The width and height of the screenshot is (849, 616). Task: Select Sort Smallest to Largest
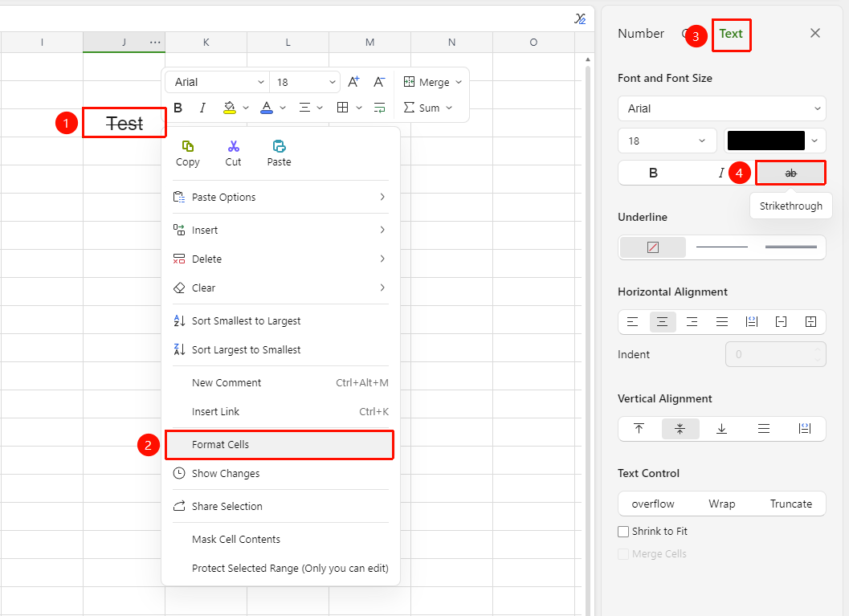280,321
